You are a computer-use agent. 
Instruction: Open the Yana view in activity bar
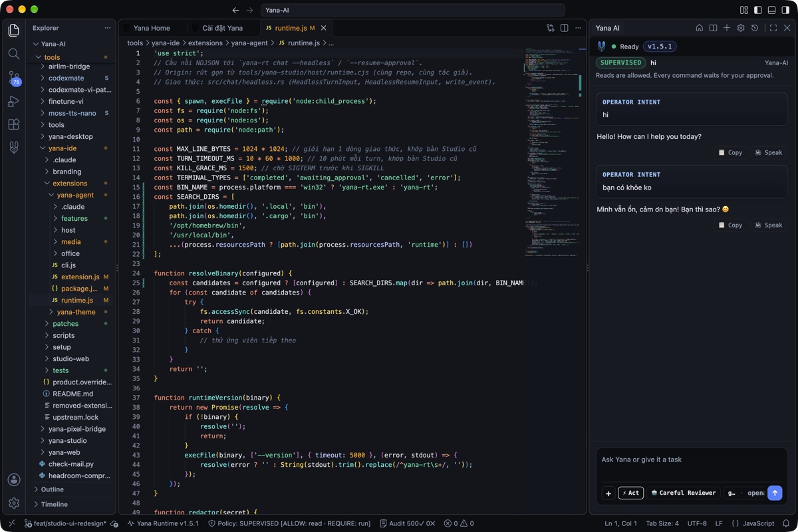pos(14,148)
